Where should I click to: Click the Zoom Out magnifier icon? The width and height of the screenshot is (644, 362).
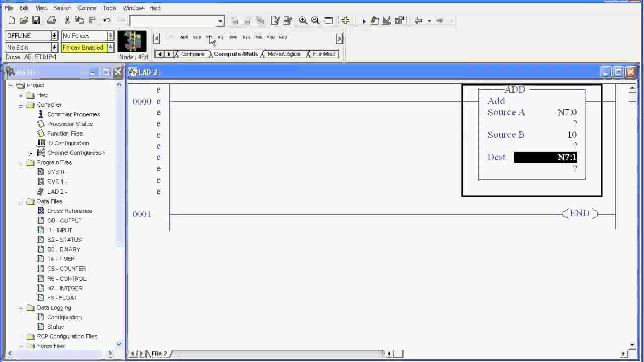(315, 21)
